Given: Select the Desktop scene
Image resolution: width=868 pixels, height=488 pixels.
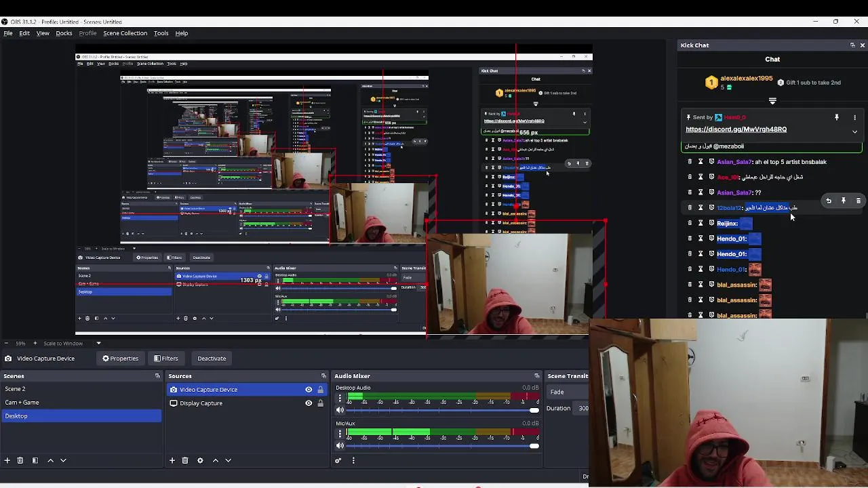Looking at the screenshot, I should (x=81, y=416).
